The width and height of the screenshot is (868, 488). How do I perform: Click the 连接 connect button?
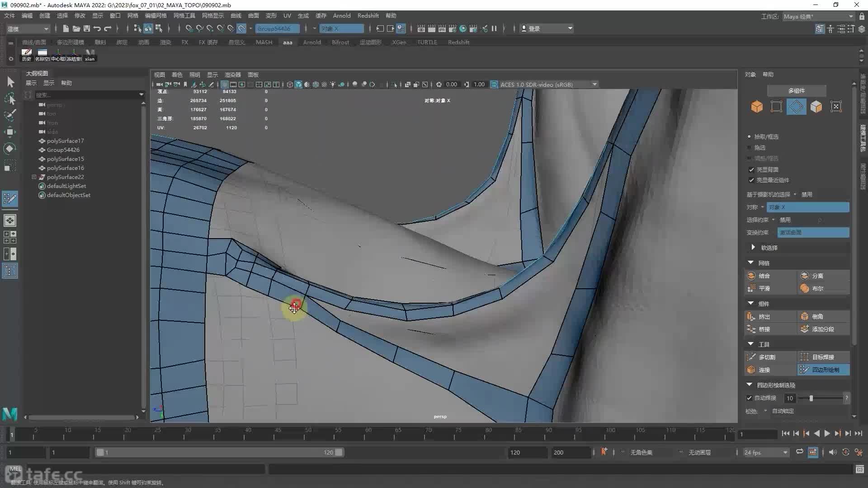770,370
